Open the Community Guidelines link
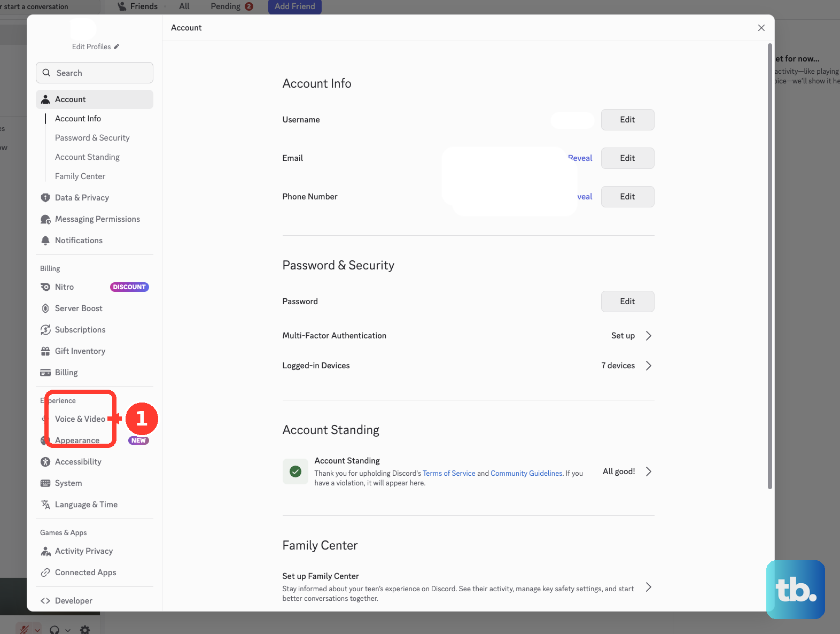The height and width of the screenshot is (634, 840). click(526, 473)
